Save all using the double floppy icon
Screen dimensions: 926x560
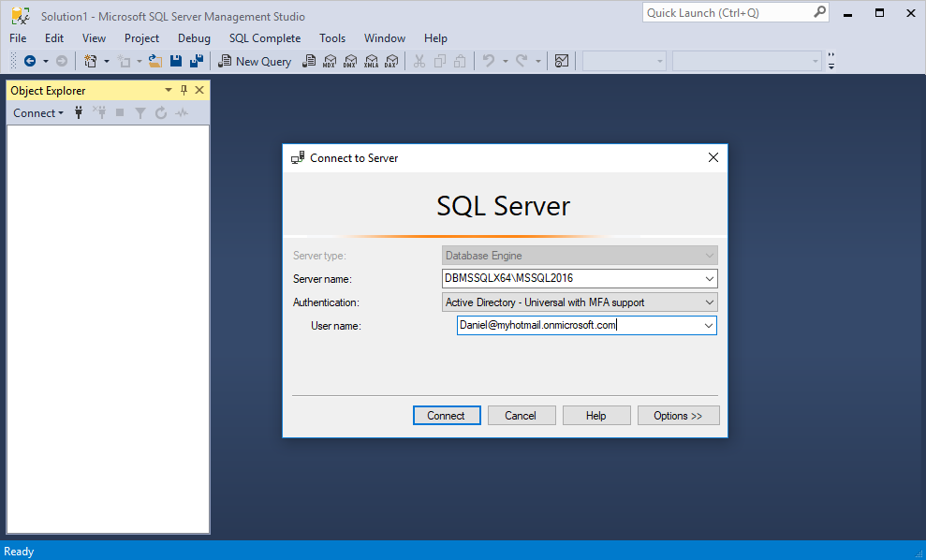coord(197,61)
